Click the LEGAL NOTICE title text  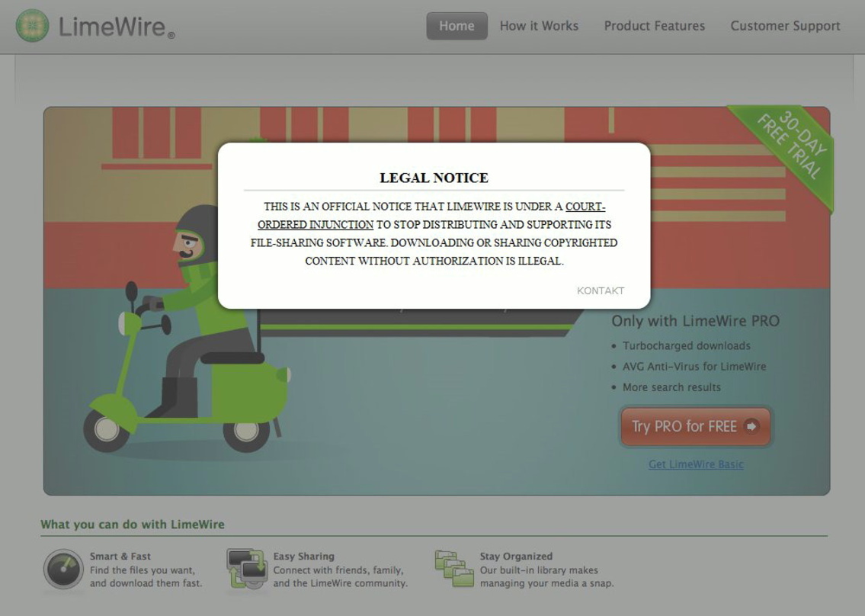tap(434, 178)
